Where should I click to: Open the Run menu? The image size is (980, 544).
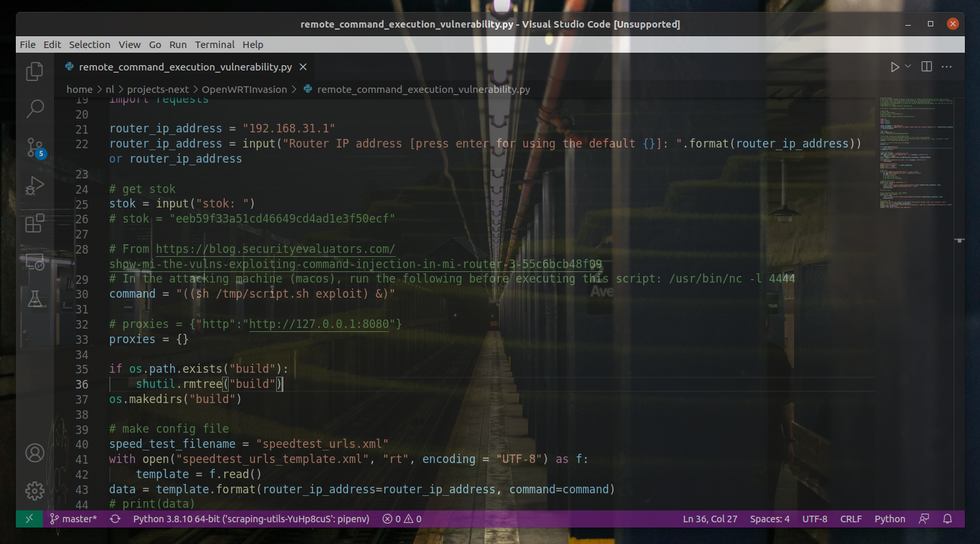[x=178, y=45]
